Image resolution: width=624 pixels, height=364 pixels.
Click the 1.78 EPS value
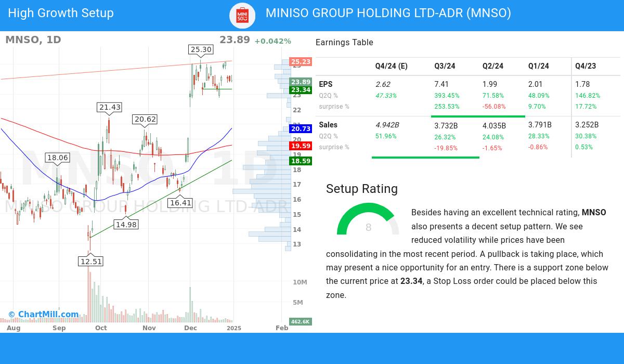point(582,84)
